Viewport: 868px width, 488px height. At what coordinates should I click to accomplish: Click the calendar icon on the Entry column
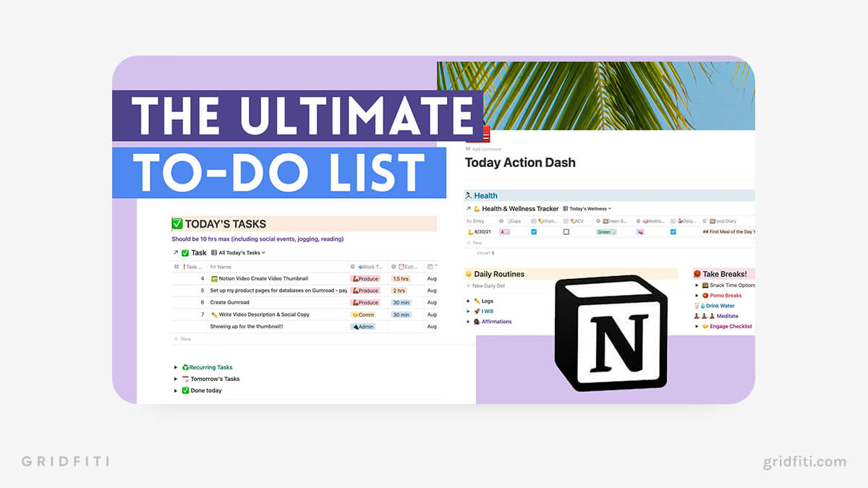tap(468, 221)
